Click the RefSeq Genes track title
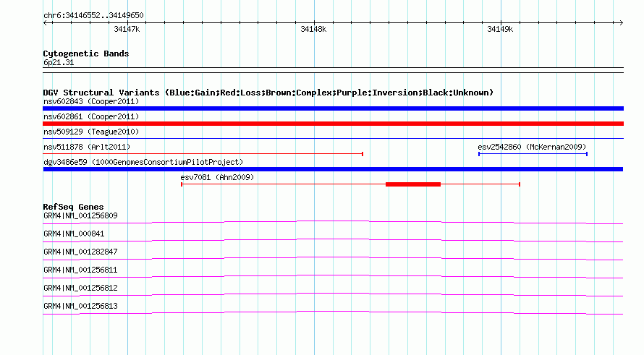This screenshot has width=644, height=355. [74, 207]
